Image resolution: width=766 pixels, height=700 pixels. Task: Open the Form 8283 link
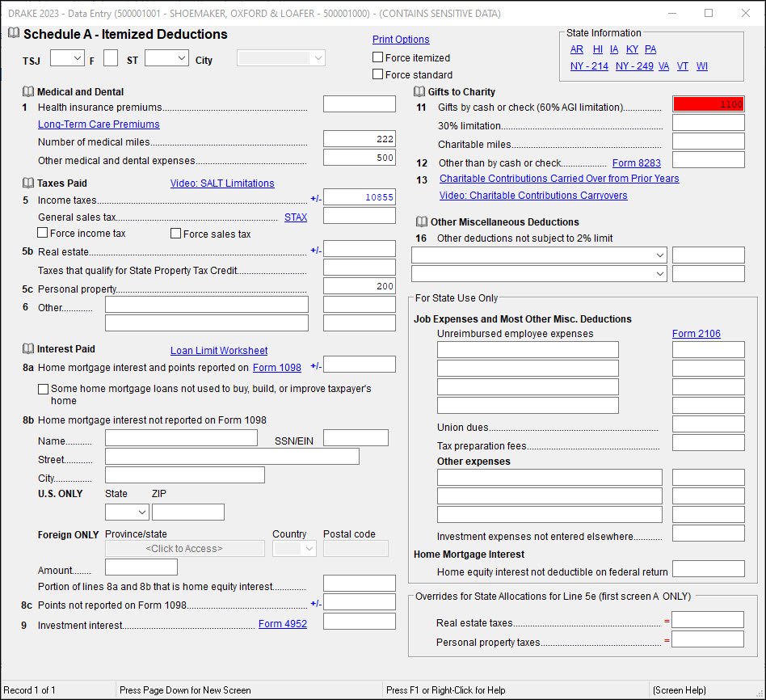click(x=637, y=162)
